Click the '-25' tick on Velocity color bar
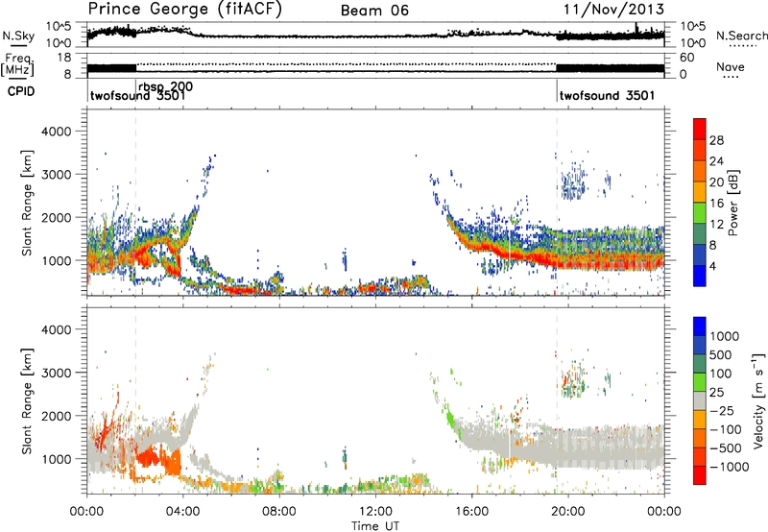This screenshot has height=532, width=768. (x=722, y=410)
